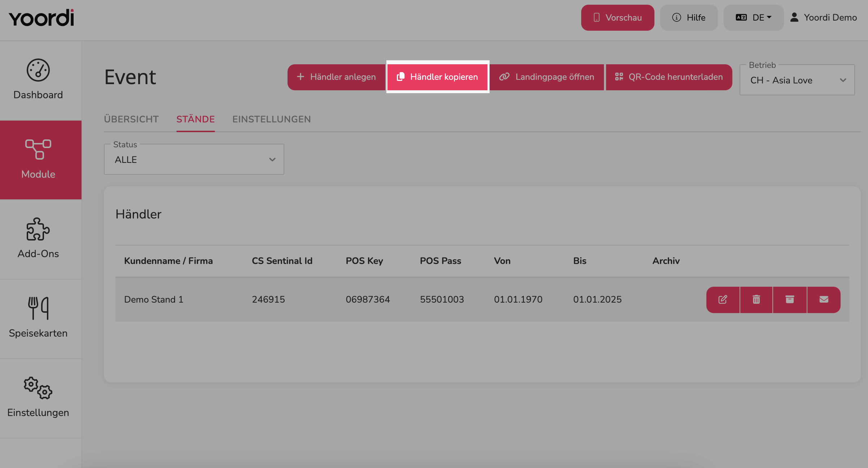
Task: Open Speisekarten fork and knife icon
Action: [x=38, y=308]
